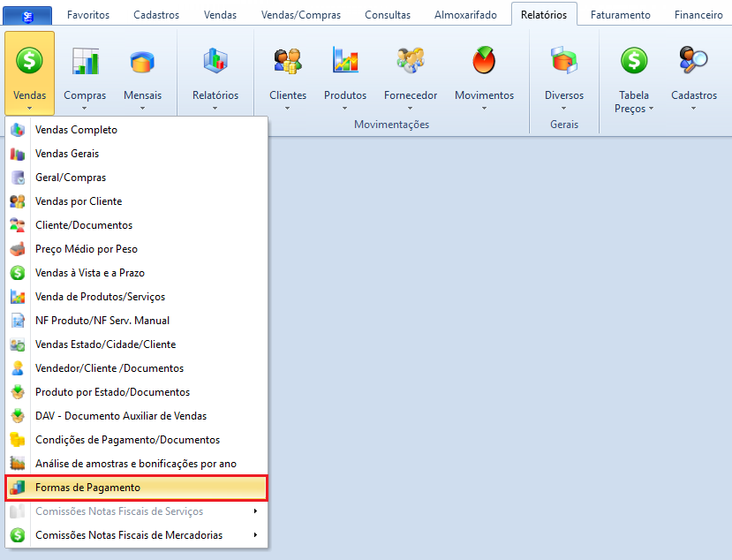Select Formas de Pagamento menu entry
Screen dimensions: 732x560
[87, 488]
